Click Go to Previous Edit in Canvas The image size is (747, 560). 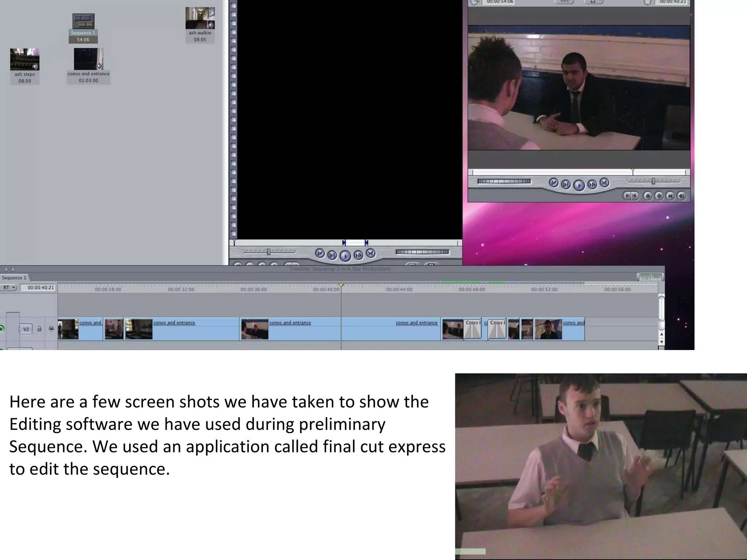pos(554,183)
